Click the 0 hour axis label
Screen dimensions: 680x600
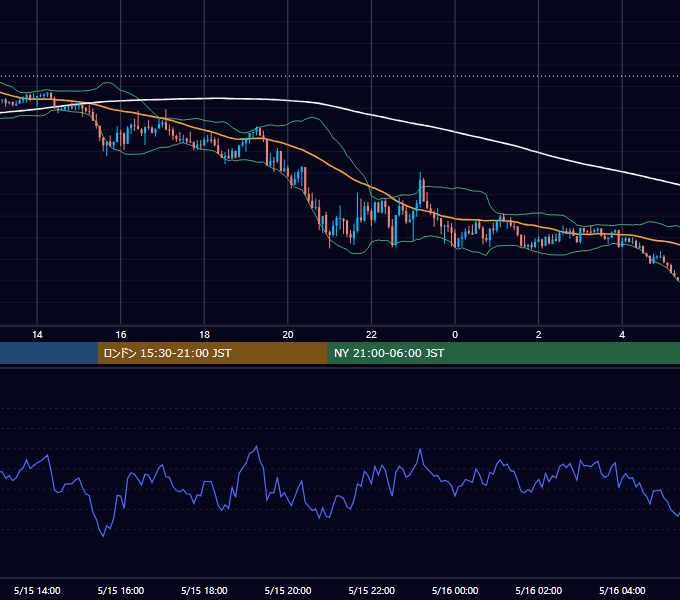click(x=455, y=335)
